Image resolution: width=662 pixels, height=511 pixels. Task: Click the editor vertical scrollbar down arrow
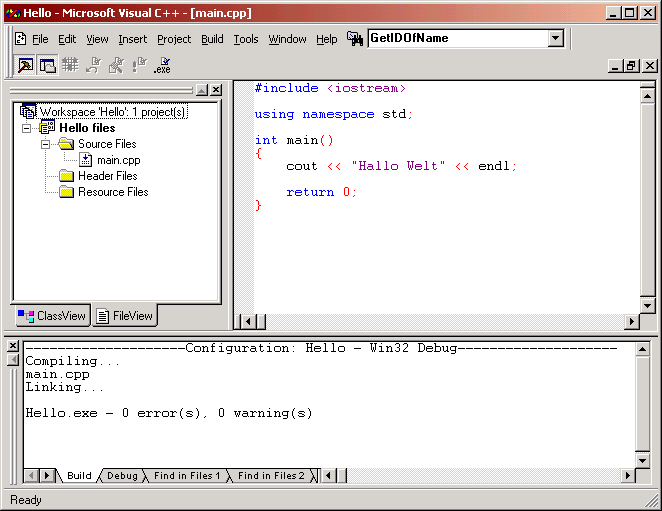[647, 305]
